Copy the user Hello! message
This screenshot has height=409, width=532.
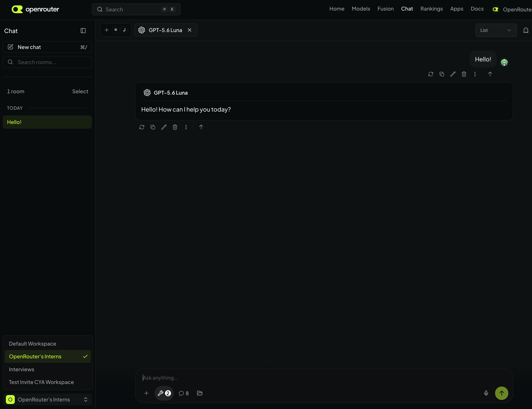click(x=442, y=74)
